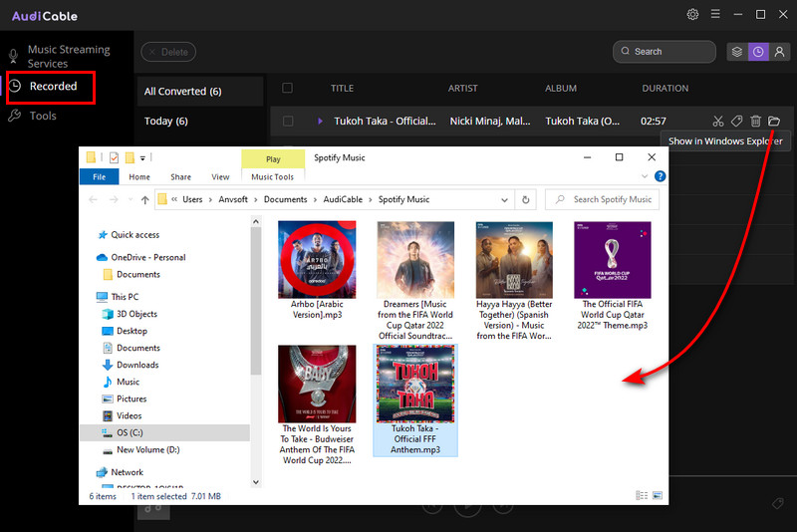Open File tab in Explorer
The image size is (797, 532).
tap(99, 176)
